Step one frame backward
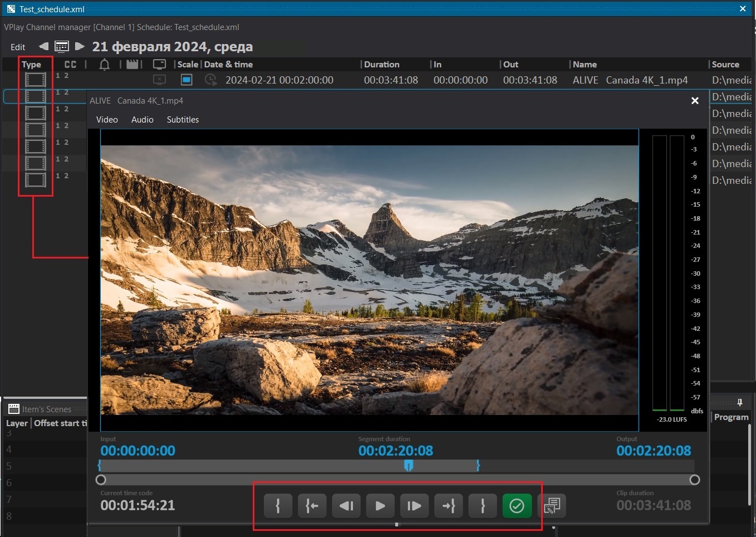This screenshot has width=756, height=537. (346, 506)
